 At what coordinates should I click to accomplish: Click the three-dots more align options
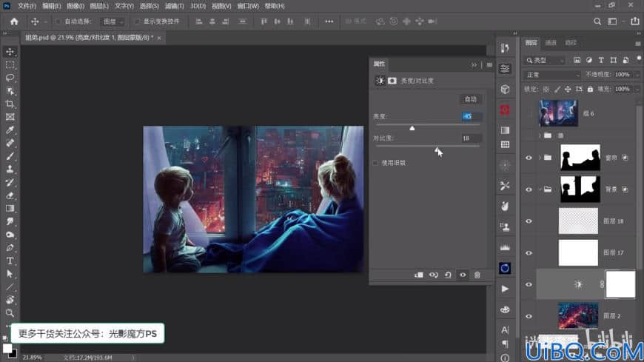click(329, 21)
